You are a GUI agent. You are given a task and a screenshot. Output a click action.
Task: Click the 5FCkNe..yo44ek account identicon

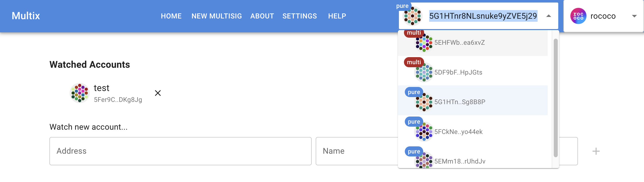pyautogui.click(x=424, y=132)
